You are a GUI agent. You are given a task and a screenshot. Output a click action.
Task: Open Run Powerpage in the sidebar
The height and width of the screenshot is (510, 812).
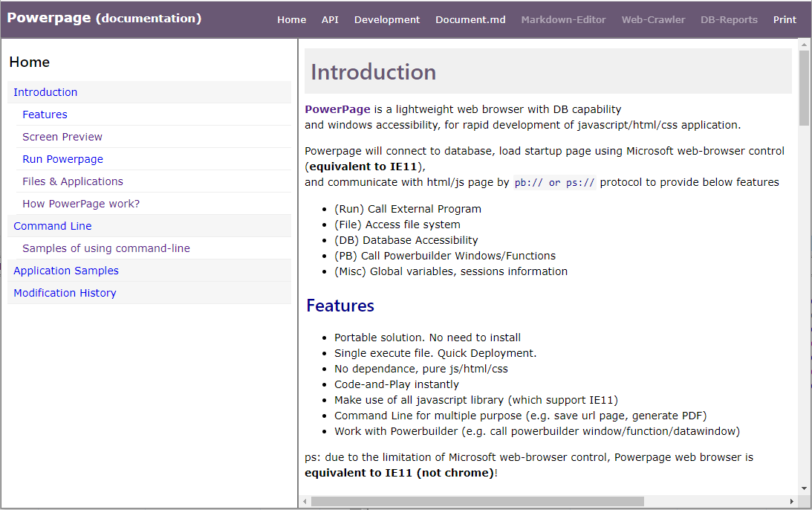(x=62, y=159)
